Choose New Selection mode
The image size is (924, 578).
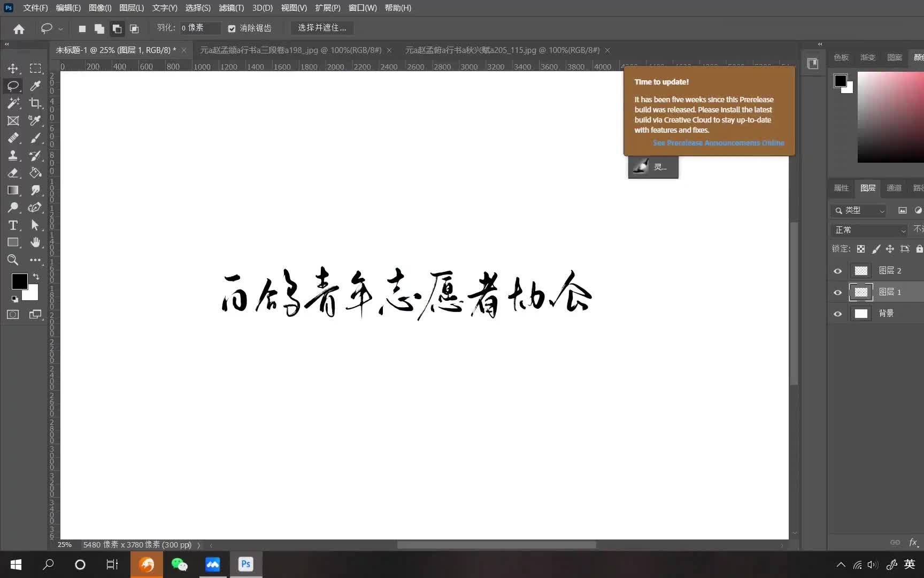[x=82, y=29]
